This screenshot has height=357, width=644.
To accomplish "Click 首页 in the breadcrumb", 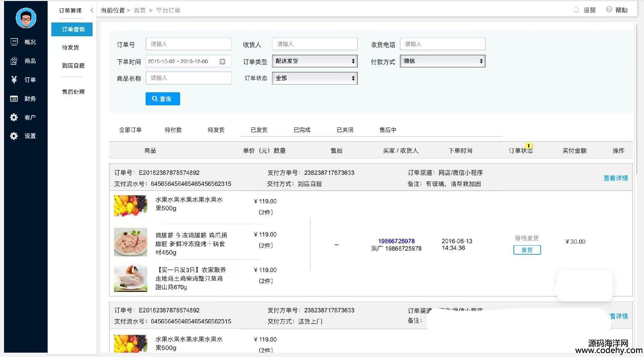I will click(x=140, y=10).
